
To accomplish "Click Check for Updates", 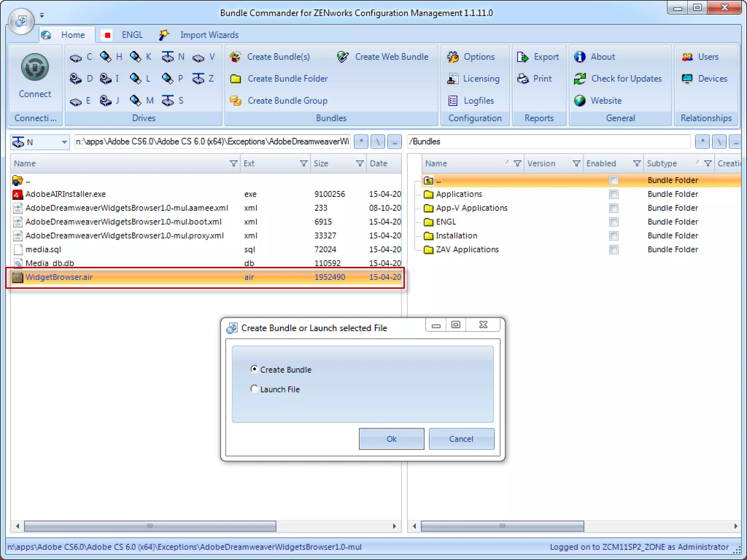I will click(x=618, y=79).
